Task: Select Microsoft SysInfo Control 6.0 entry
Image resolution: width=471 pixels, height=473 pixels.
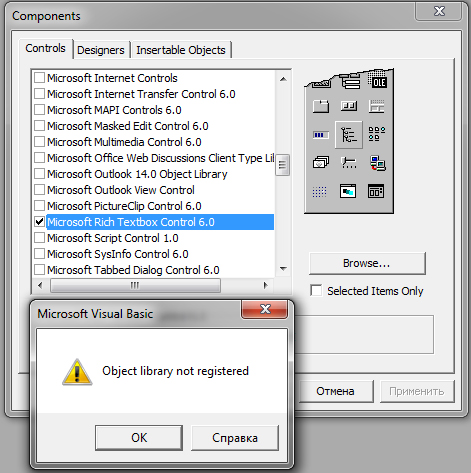Action: (x=118, y=254)
